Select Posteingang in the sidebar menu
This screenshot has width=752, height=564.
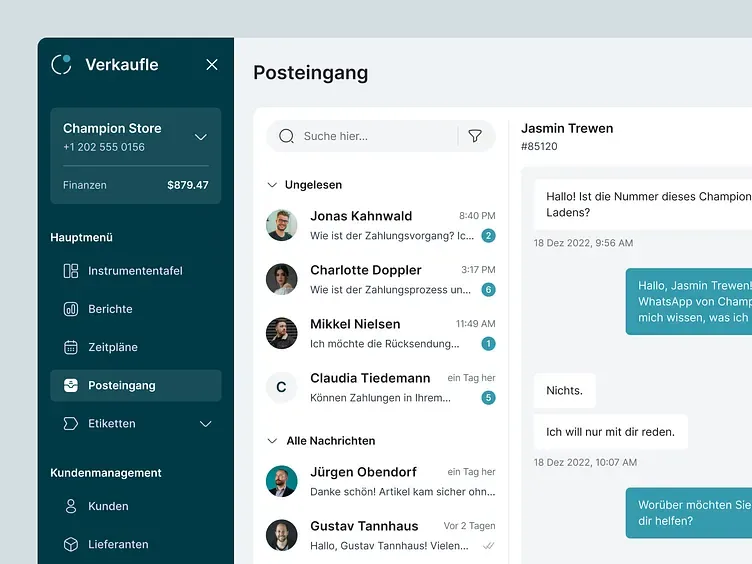pyautogui.click(x=136, y=386)
